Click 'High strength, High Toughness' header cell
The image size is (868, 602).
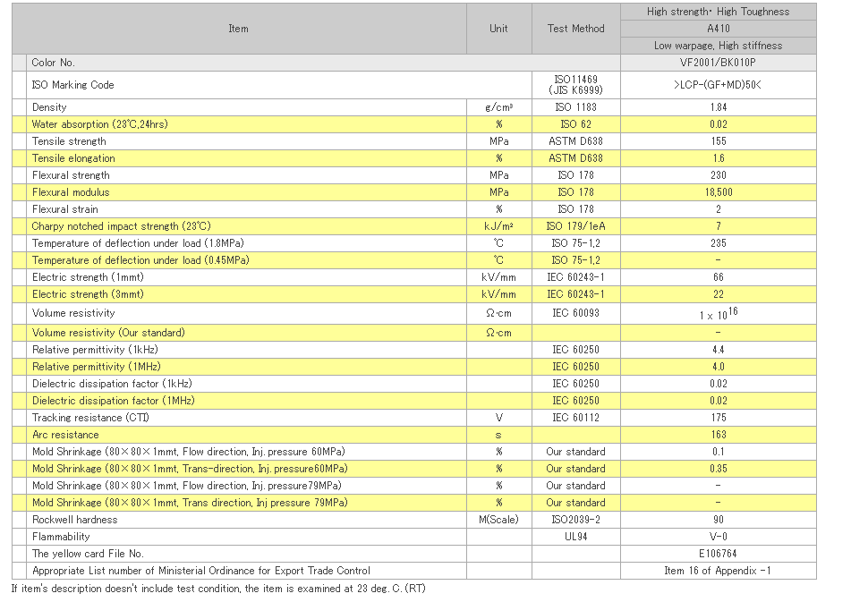point(718,12)
